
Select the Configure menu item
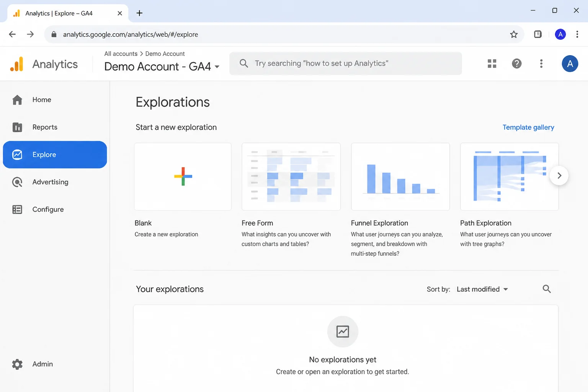(x=55, y=209)
